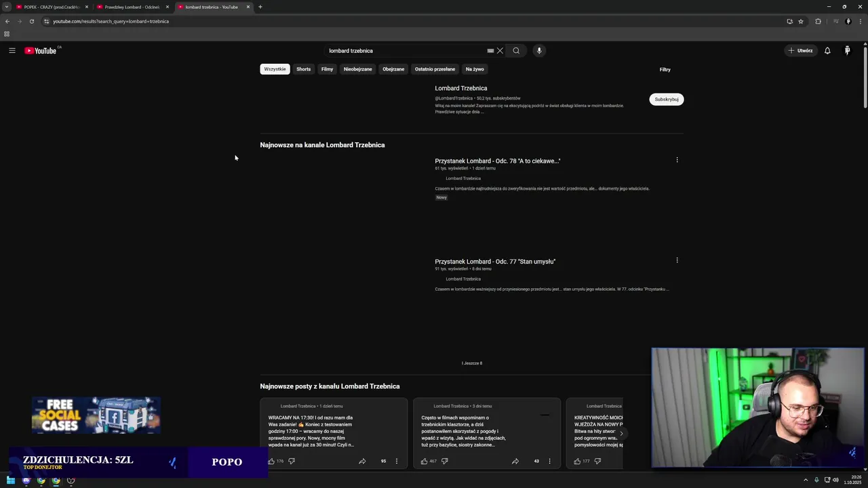
Task: Go to the YouTube home logo
Action: [x=41, y=51]
